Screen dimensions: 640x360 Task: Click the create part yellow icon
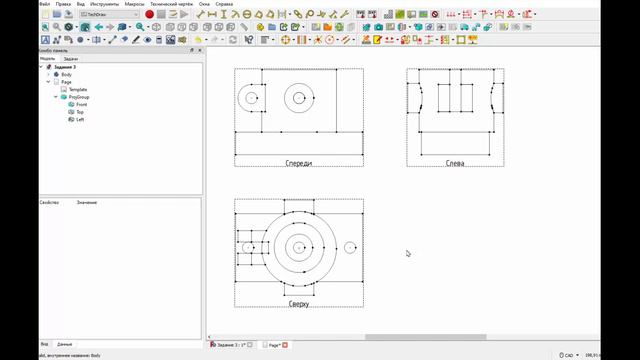click(260, 27)
